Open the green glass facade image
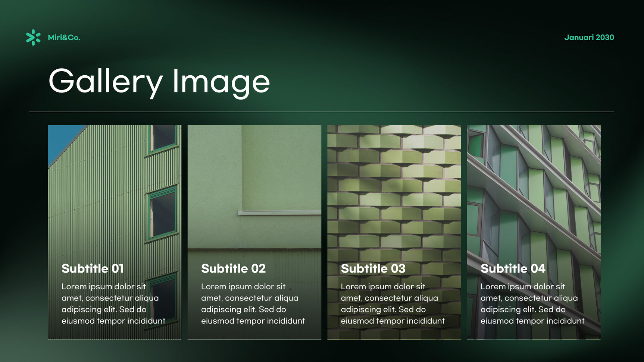 534,232
